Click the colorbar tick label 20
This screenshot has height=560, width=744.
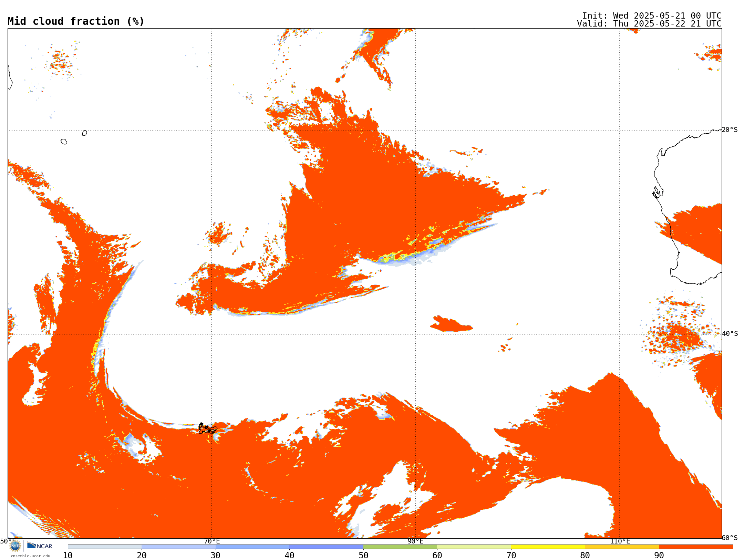[x=142, y=556]
